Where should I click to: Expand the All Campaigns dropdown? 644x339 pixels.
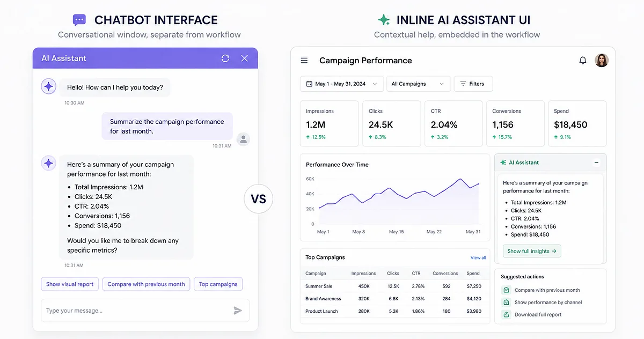[x=419, y=84]
